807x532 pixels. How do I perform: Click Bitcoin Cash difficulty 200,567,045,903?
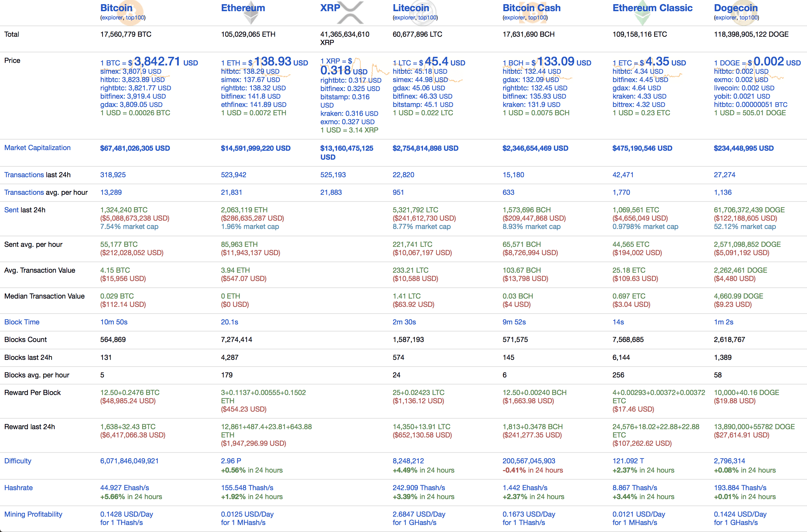529,461
